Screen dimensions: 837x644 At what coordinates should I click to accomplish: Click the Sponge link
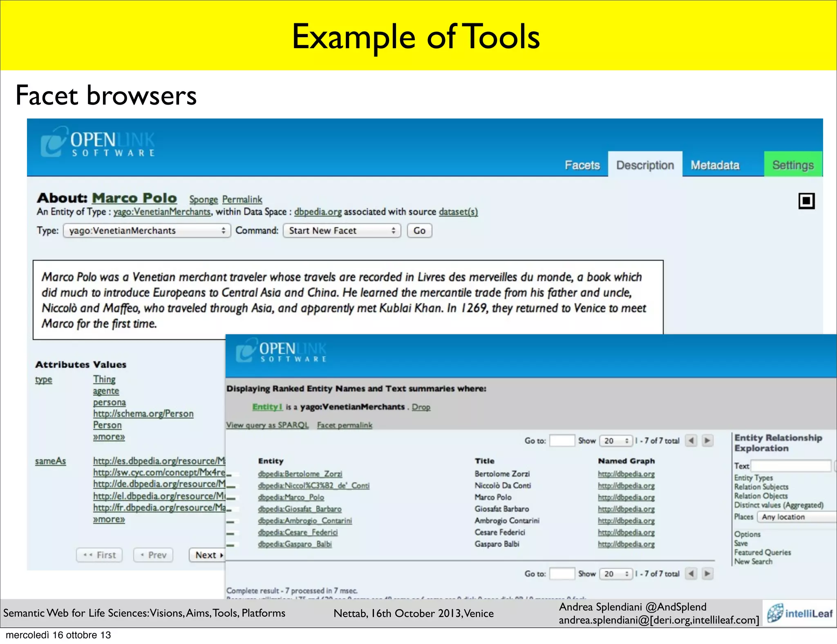204,199
